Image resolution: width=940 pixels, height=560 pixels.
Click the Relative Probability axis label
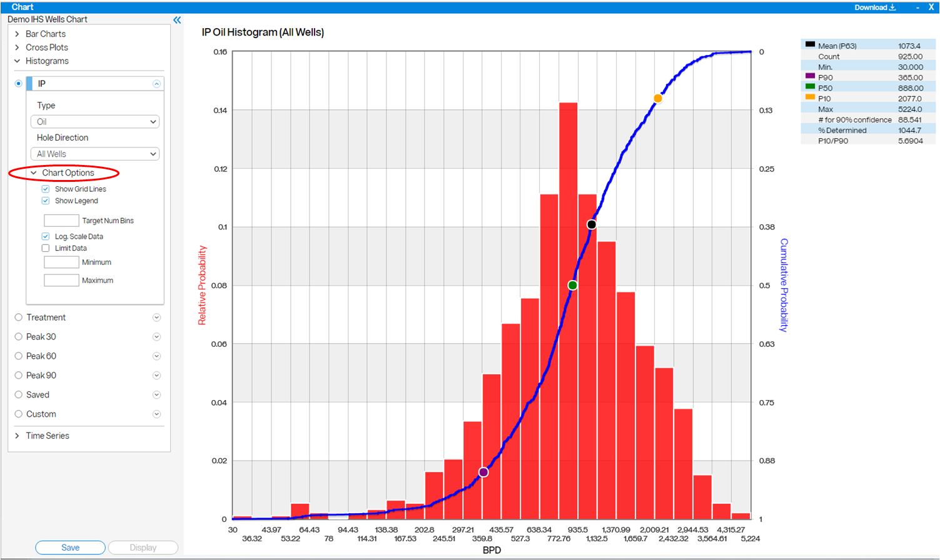pyautogui.click(x=202, y=285)
